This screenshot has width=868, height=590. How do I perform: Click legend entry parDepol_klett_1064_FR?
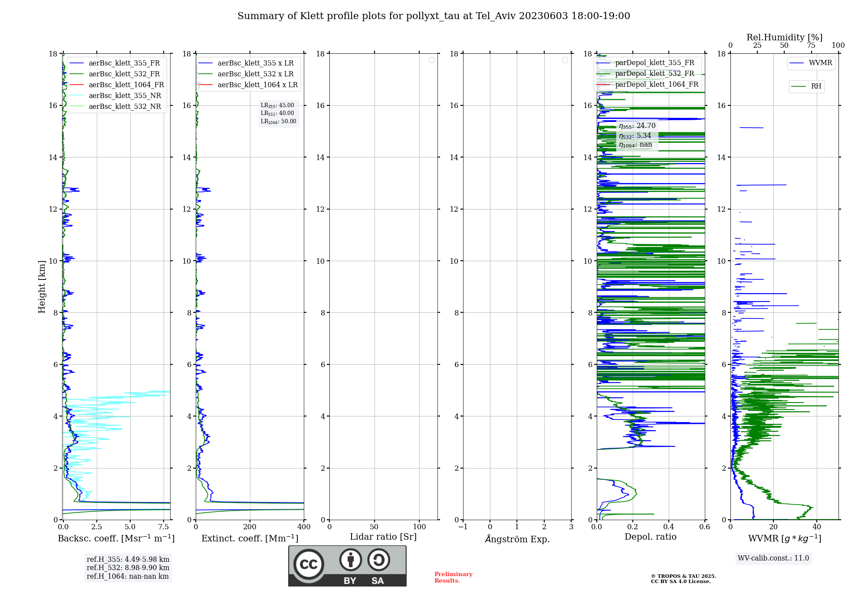click(648, 85)
